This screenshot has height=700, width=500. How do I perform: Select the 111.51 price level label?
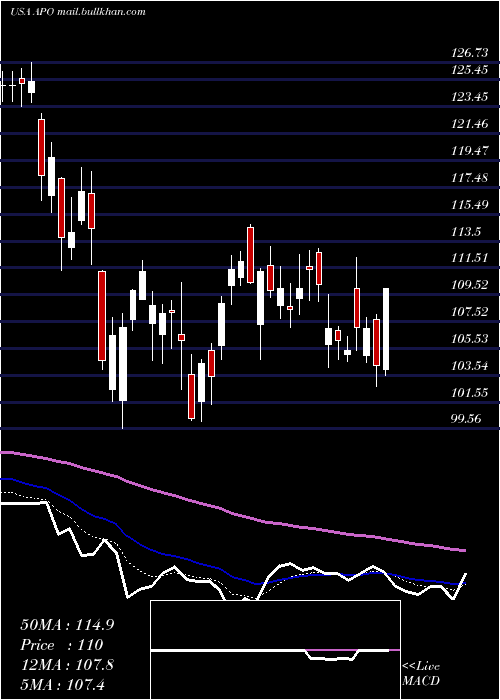tap(470, 258)
